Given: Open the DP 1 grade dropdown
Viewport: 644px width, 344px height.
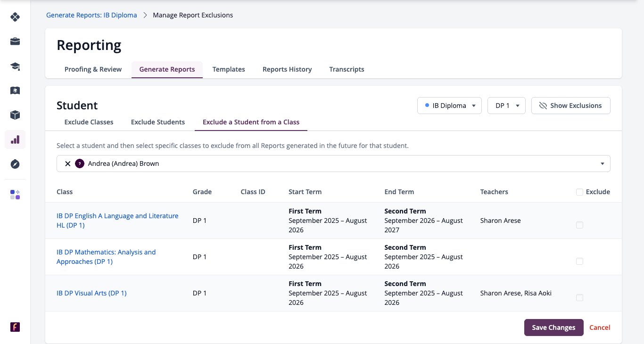Looking at the screenshot, I should point(506,106).
